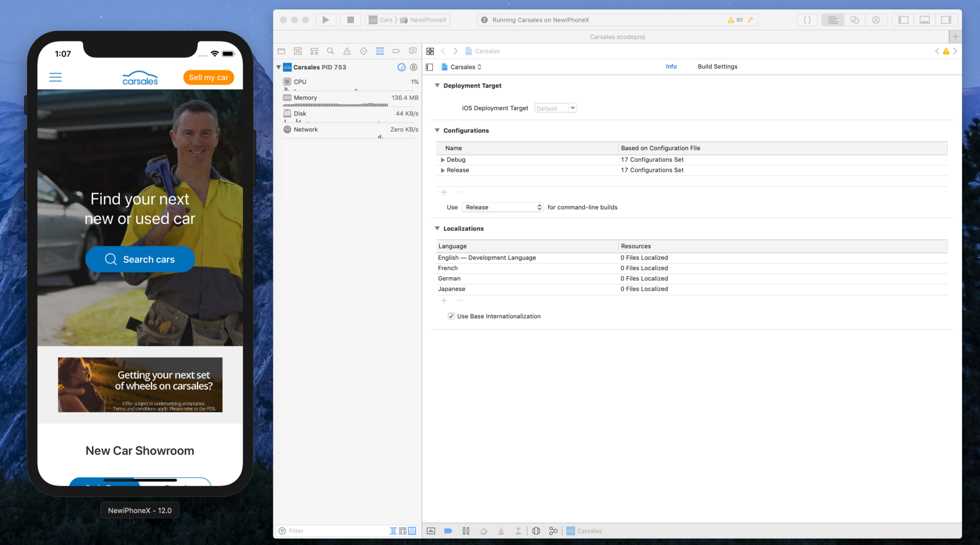Switch to the Build Settings tab
Image resolution: width=980 pixels, height=545 pixels.
coord(717,66)
